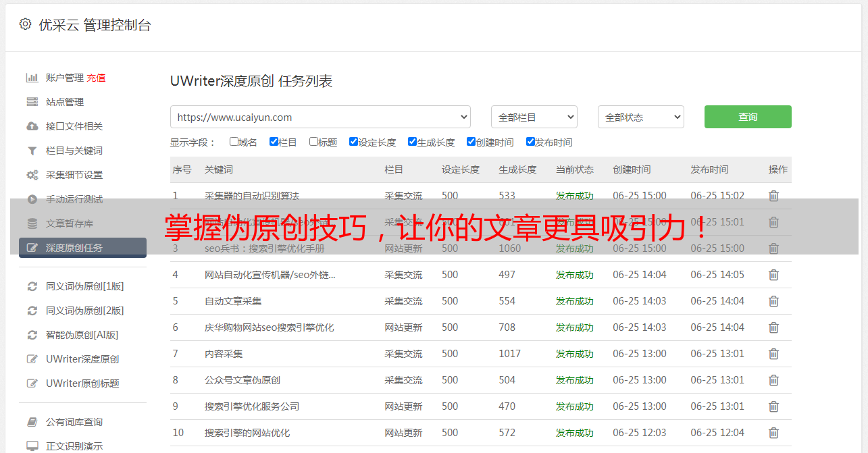Image resolution: width=868 pixels, height=453 pixels.
Task: Open the site URL dropdown
Action: coord(320,117)
